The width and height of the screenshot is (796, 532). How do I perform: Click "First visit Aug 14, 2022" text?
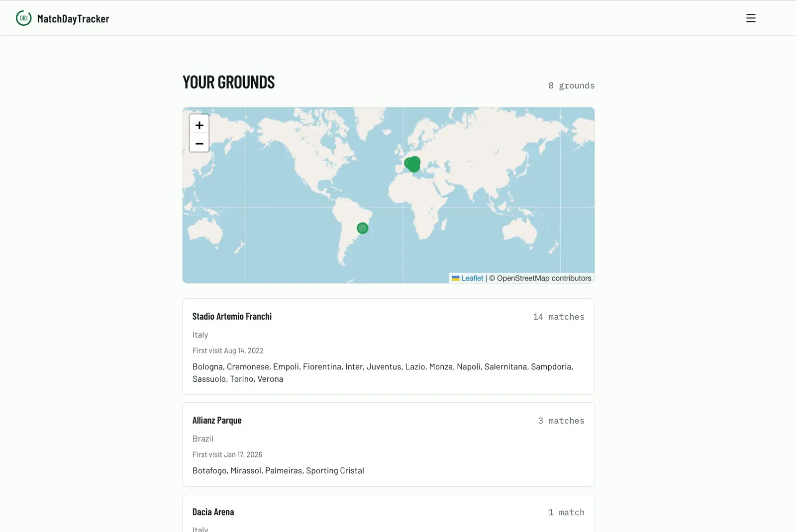(228, 351)
